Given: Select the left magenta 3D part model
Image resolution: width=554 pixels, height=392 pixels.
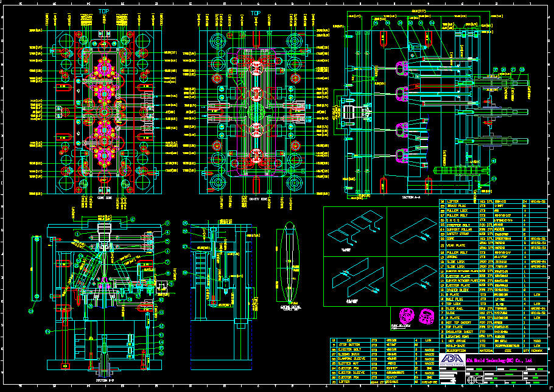Looking at the screenshot, I should click(405, 315).
